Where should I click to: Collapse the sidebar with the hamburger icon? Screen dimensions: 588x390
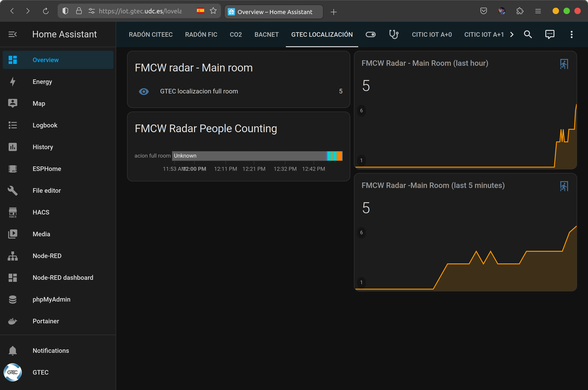pyautogui.click(x=12, y=34)
